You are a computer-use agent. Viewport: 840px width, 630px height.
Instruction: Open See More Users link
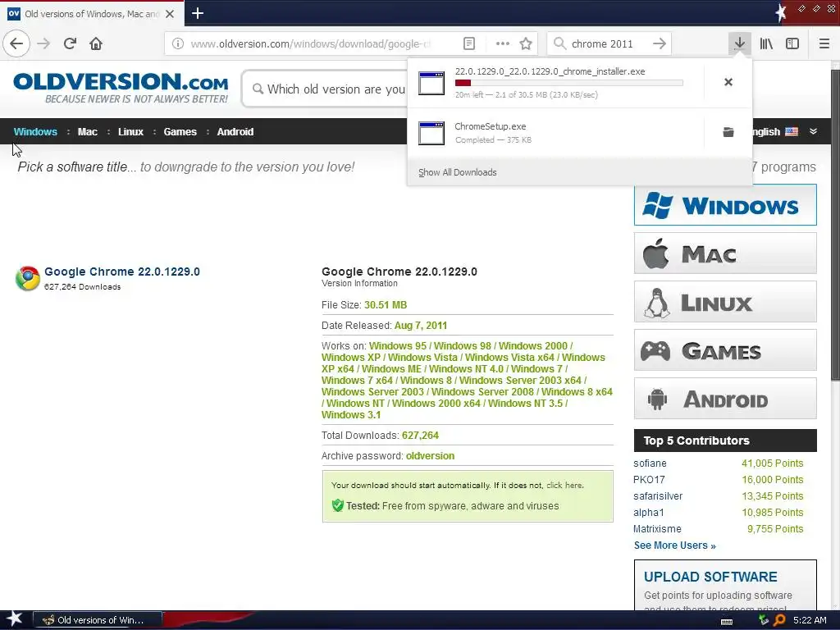[x=674, y=546]
